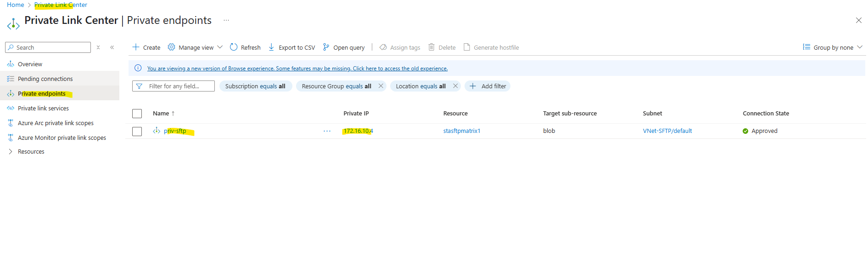Select Private endpoints in the sidebar

(x=42, y=93)
